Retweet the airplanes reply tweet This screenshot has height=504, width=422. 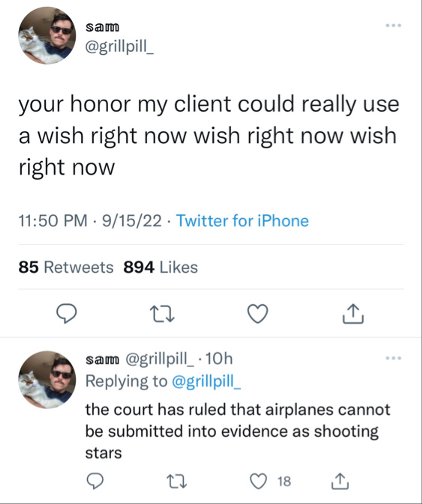[x=176, y=481]
